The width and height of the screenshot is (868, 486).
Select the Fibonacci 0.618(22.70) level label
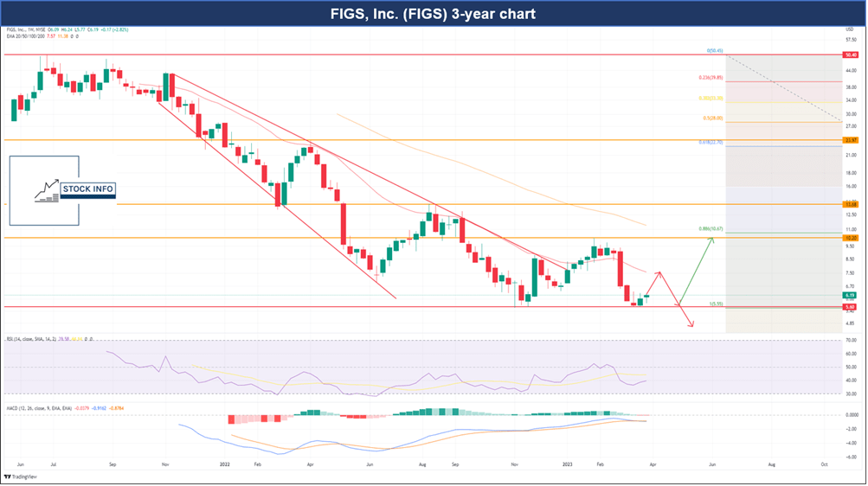coord(710,143)
